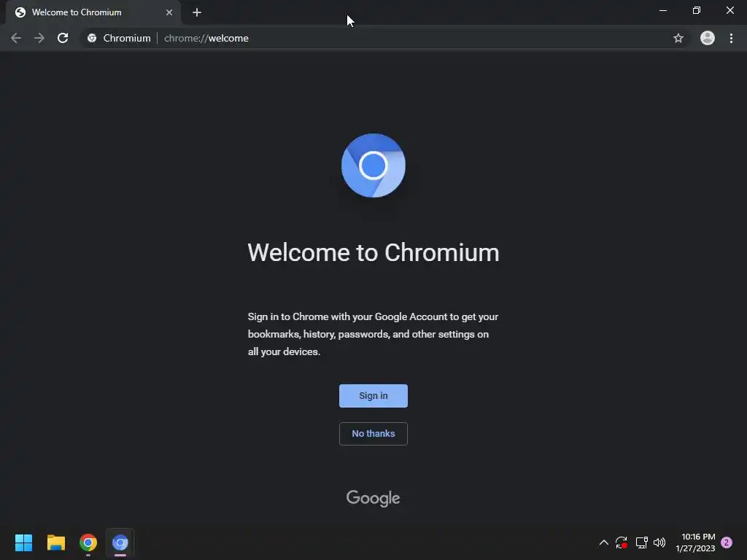
Task: Reload the welcome page
Action: (63, 38)
